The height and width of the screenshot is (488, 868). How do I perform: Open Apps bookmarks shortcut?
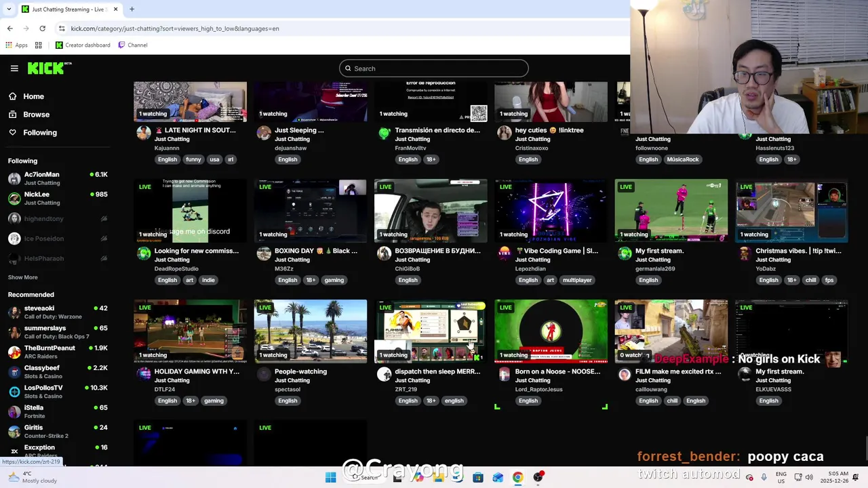pyautogui.click(x=17, y=45)
